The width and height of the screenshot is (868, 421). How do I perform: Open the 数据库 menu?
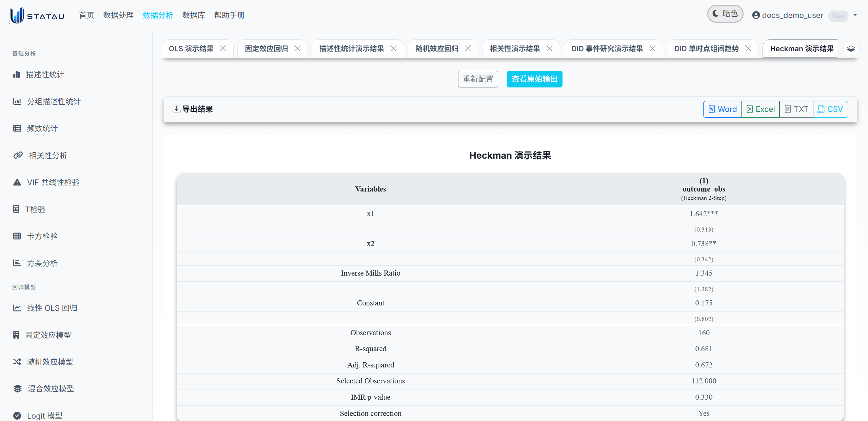click(194, 15)
